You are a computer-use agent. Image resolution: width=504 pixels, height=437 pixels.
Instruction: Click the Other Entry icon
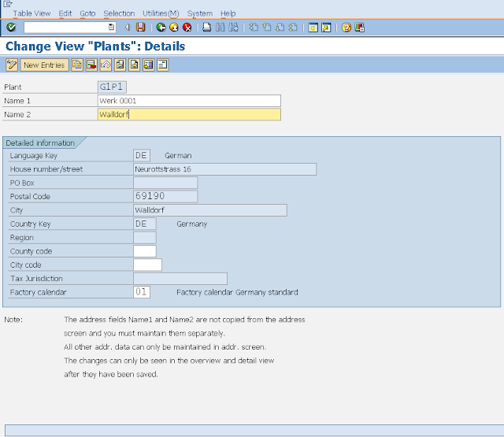tap(149, 65)
